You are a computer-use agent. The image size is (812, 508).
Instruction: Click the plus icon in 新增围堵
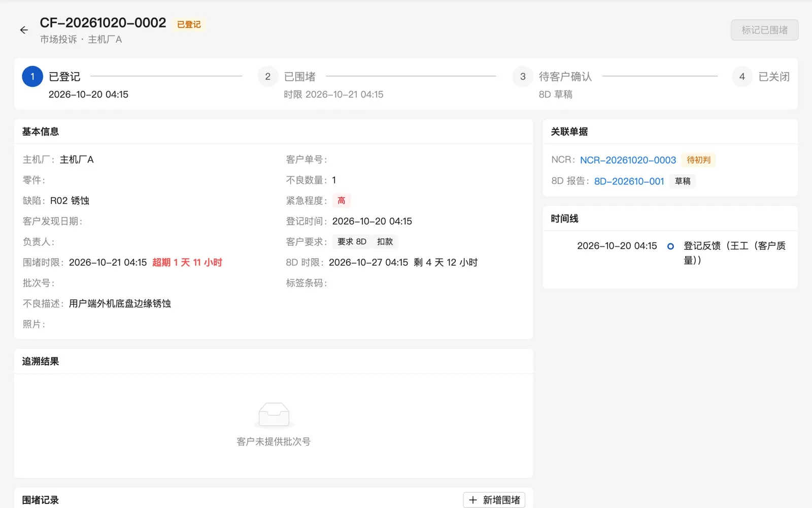coord(473,500)
